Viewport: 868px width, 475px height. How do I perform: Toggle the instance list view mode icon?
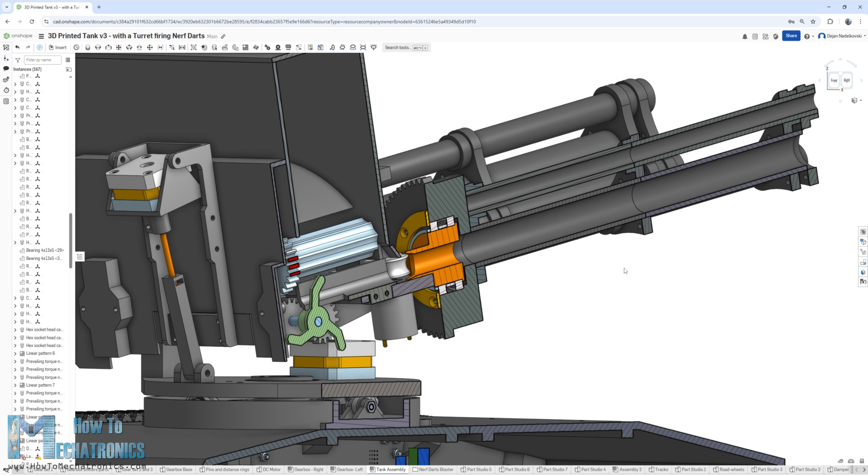coord(68,60)
